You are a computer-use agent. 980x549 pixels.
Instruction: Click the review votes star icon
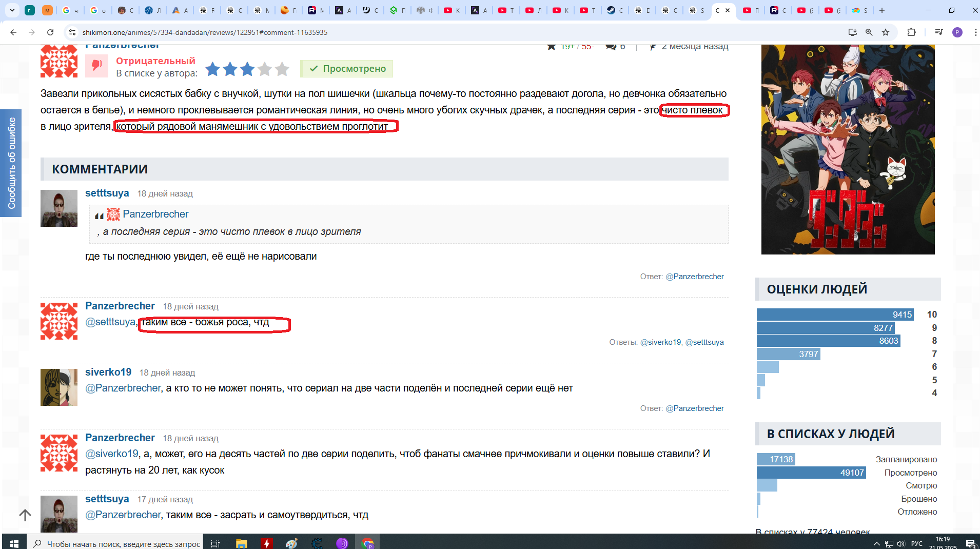pyautogui.click(x=552, y=46)
